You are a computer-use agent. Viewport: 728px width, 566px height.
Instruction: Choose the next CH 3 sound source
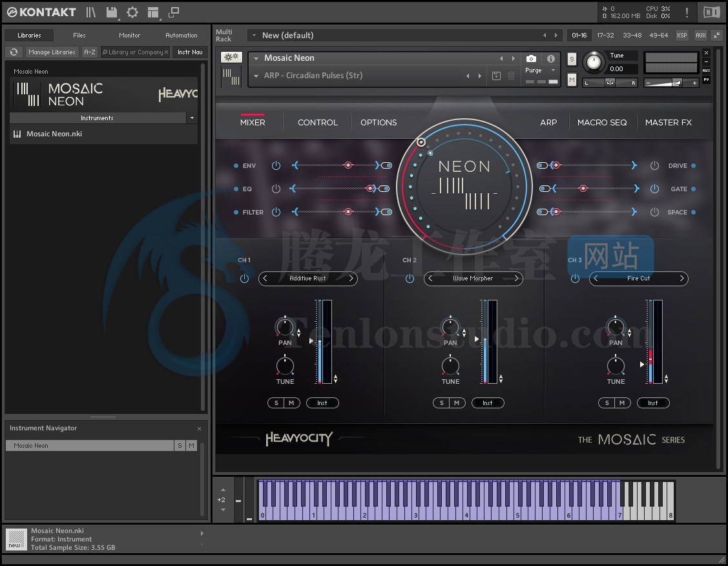pyautogui.click(x=681, y=278)
